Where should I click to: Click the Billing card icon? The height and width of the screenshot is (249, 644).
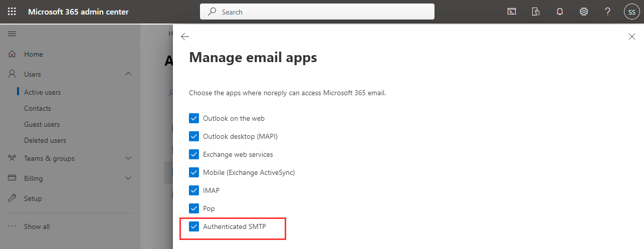pyautogui.click(x=13, y=178)
